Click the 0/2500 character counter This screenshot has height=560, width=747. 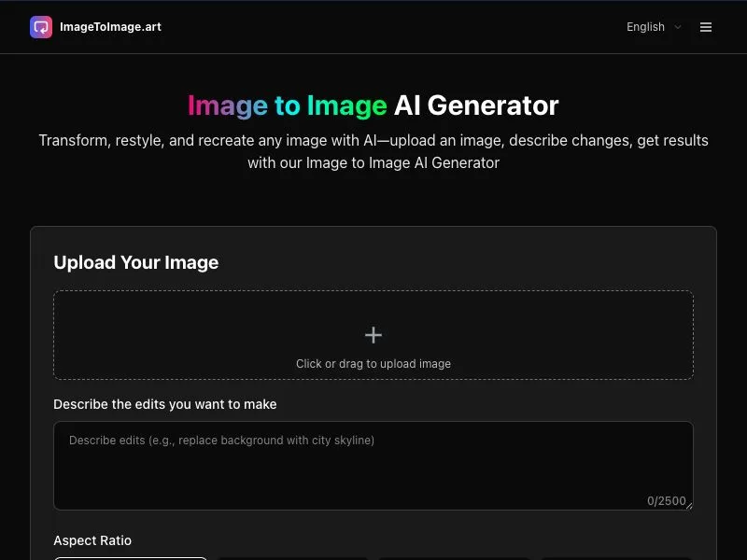666,501
